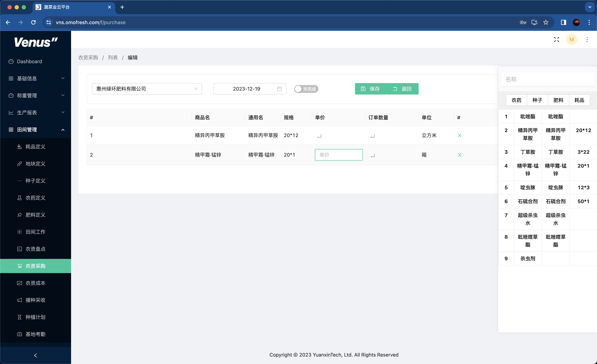Expand the 基础信息 menu
The width and height of the screenshot is (597, 364).
point(35,78)
